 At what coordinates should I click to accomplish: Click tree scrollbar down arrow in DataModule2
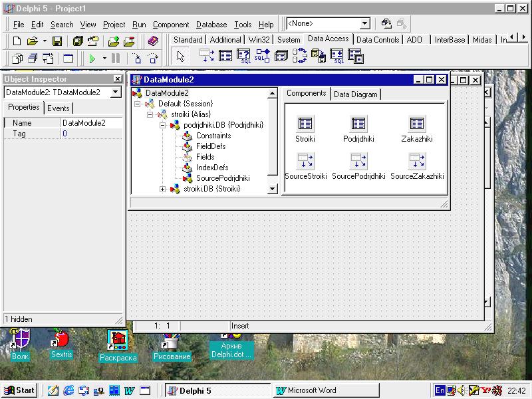tap(272, 189)
